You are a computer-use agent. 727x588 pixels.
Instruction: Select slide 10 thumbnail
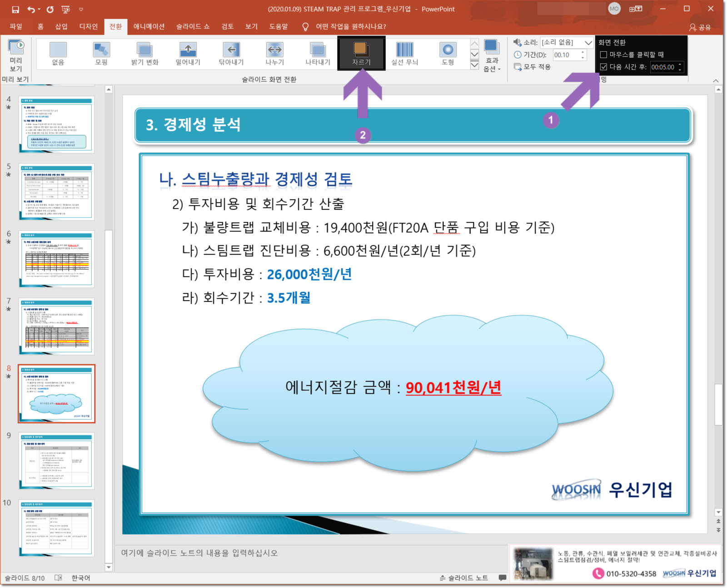point(56,528)
